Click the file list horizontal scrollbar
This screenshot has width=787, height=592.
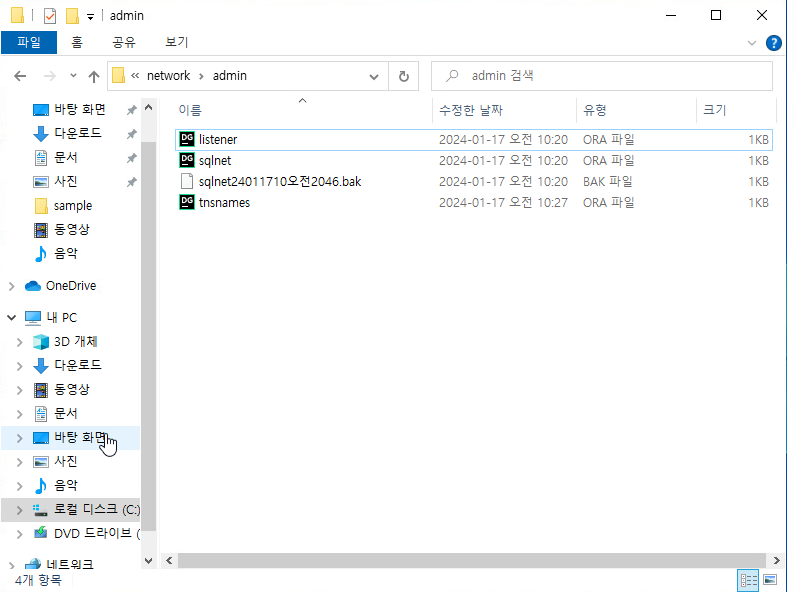[471, 560]
